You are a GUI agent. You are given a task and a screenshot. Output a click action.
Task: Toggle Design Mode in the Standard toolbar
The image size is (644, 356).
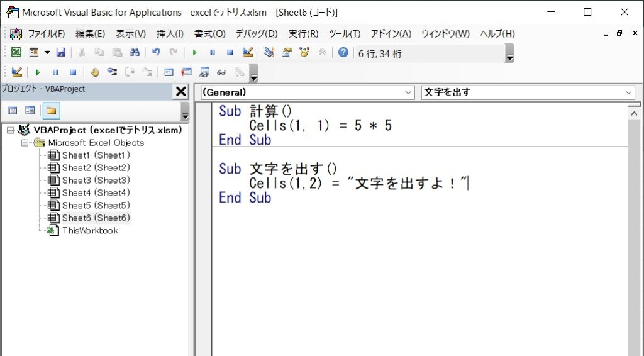click(x=248, y=52)
